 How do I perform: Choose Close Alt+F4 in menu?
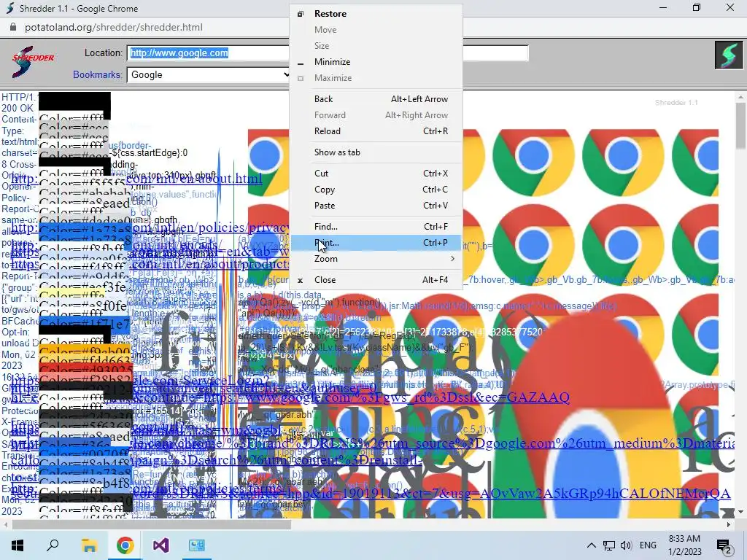(x=376, y=280)
